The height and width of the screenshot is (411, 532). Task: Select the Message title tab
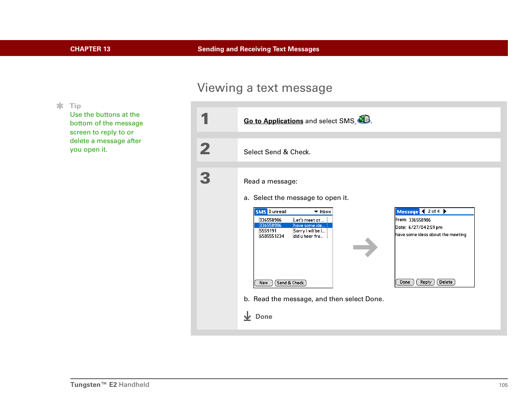point(408,212)
